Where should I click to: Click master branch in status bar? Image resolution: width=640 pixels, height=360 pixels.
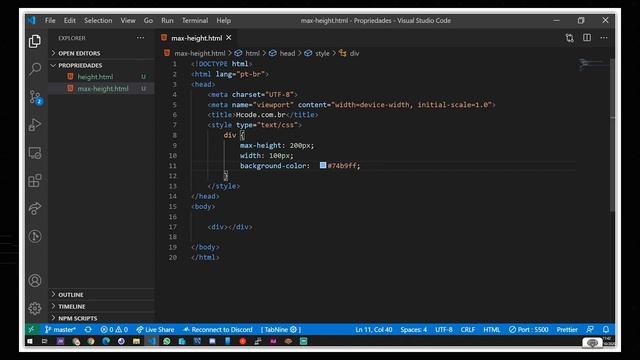coord(60,329)
